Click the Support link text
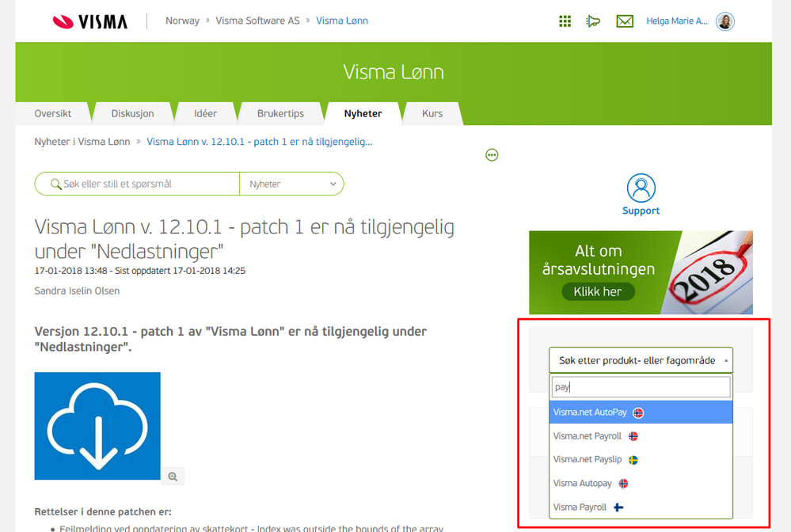 click(x=641, y=211)
